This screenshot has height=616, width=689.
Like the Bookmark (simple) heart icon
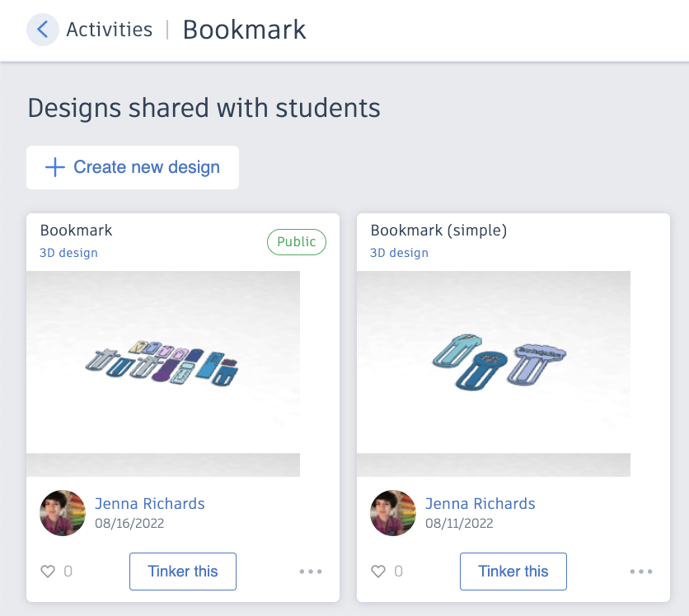click(x=378, y=571)
